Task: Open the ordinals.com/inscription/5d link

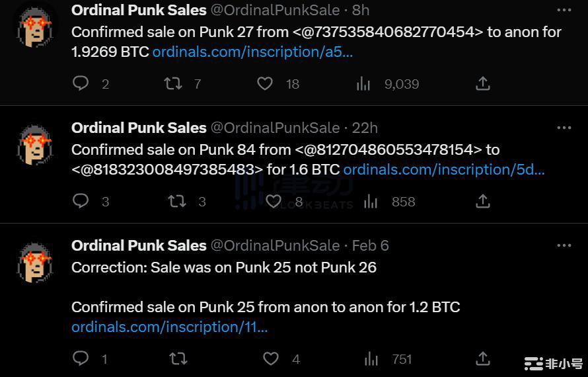Action: click(443, 169)
